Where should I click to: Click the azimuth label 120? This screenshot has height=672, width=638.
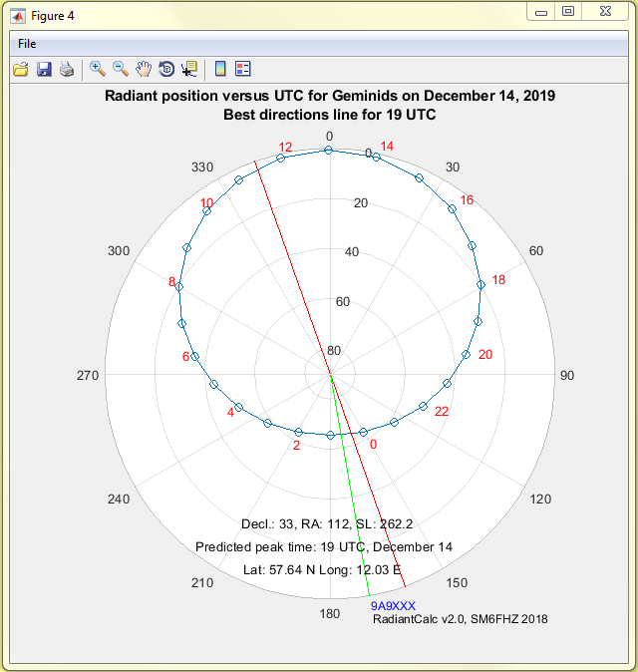tap(540, 500)
